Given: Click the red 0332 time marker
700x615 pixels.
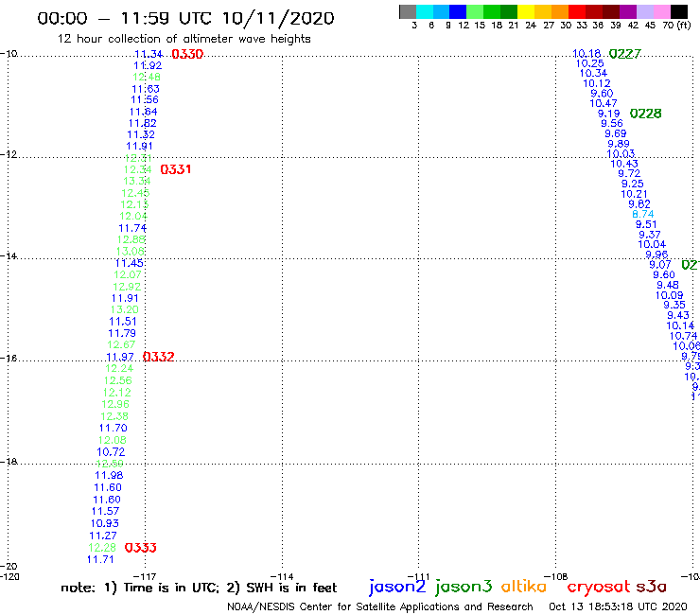Looking at the screenshot, I should point(159,357).
